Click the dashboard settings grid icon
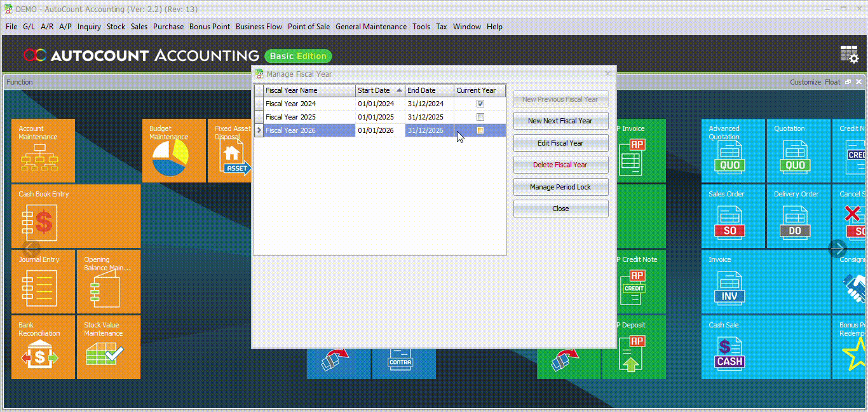 [849, 55]
